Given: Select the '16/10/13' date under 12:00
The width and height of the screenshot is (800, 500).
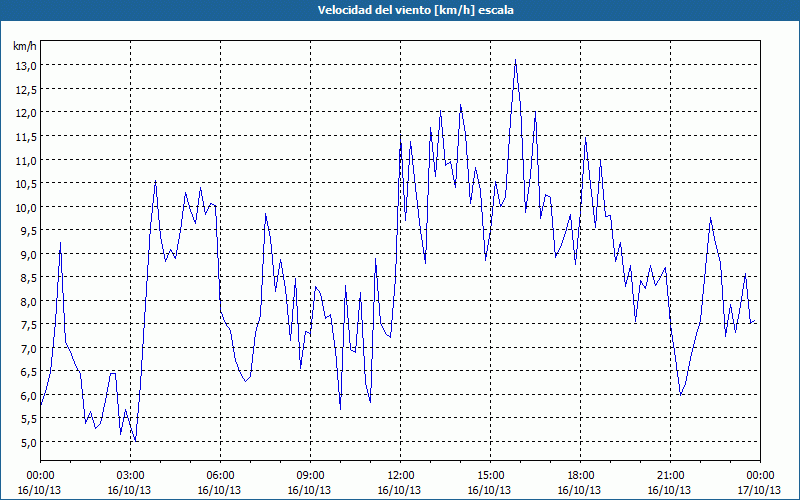Looking at the screenshot, I should (399, 490).
